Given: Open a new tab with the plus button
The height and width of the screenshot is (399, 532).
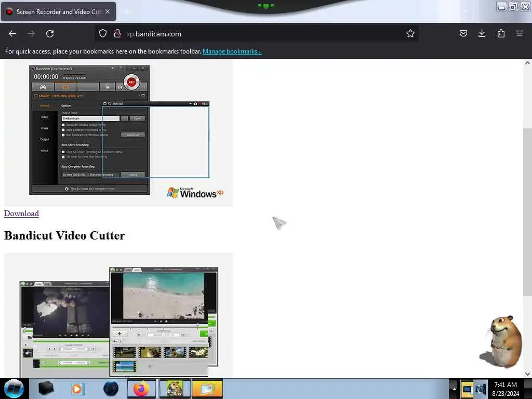Looking at the screenshot, I should click(x=127, y=12).
